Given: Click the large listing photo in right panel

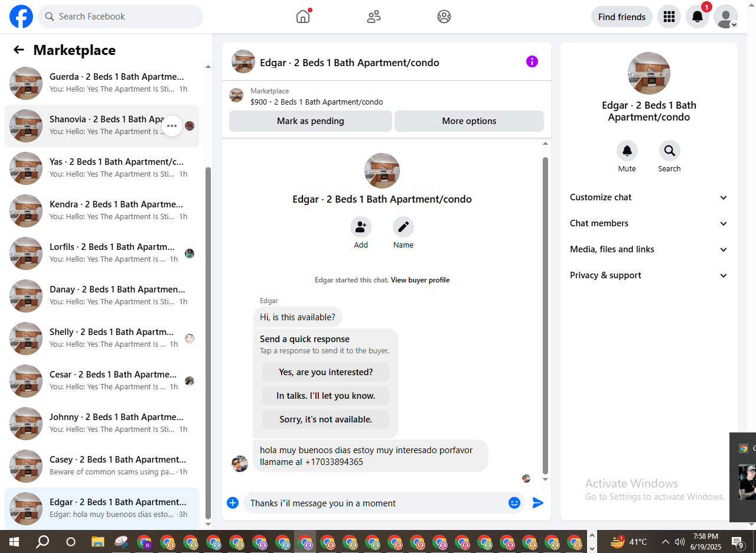Looking at the screenshot, I should point(649,73).
